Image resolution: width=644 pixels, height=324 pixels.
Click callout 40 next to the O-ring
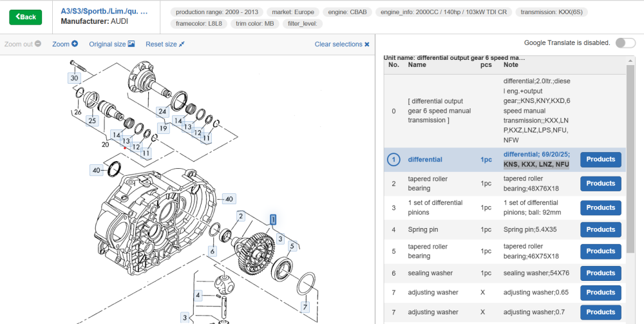pyautogui.click(x=97, y=170)
